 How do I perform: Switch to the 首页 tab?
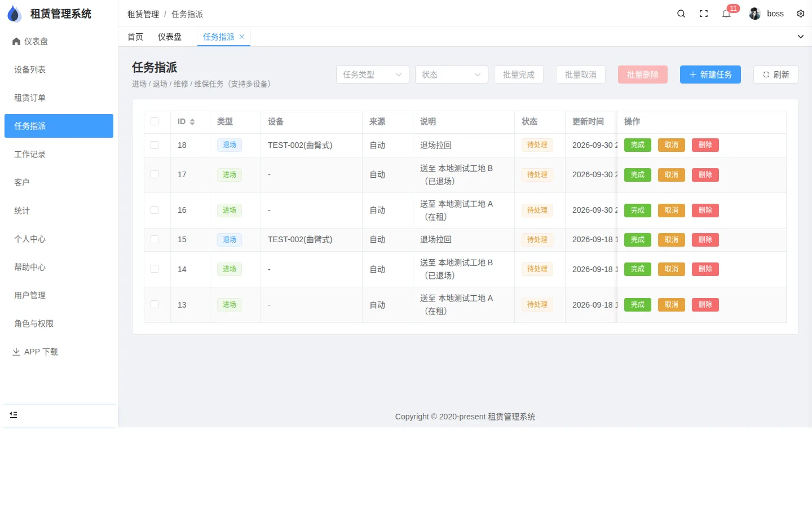[x=135, y=37]
